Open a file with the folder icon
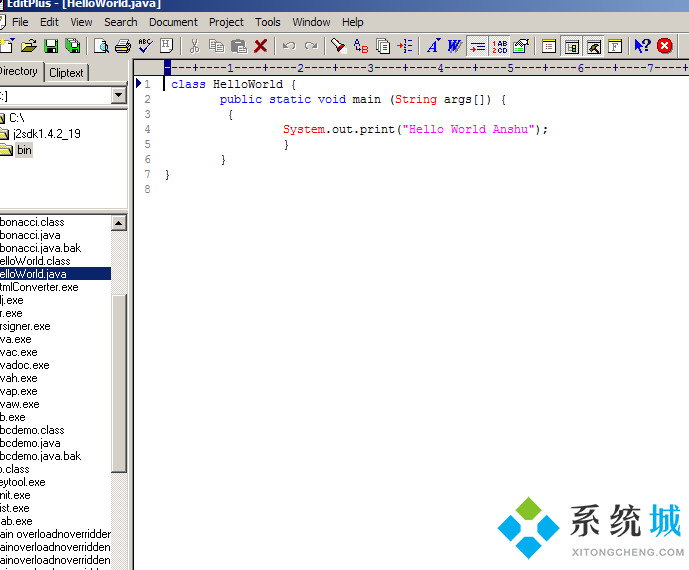Viewport: 689px width, 570px height. pyautogui.click(x=29, y=46)
